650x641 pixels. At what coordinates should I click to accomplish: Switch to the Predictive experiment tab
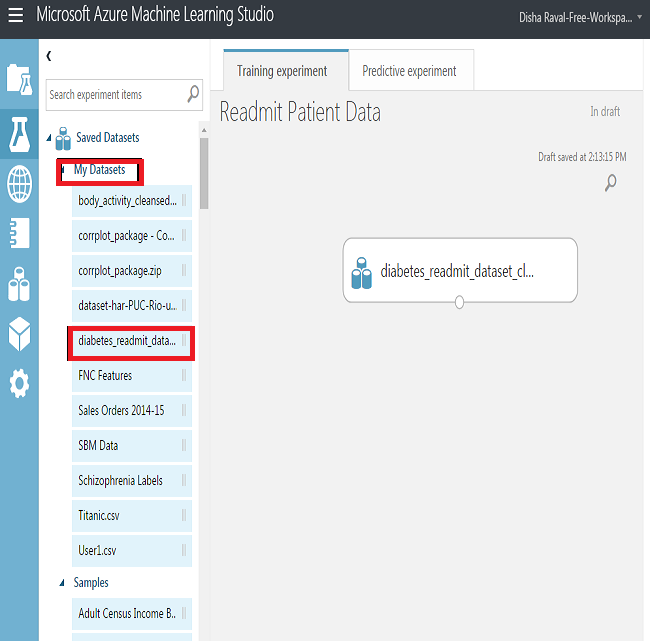[x=409, y=71]
